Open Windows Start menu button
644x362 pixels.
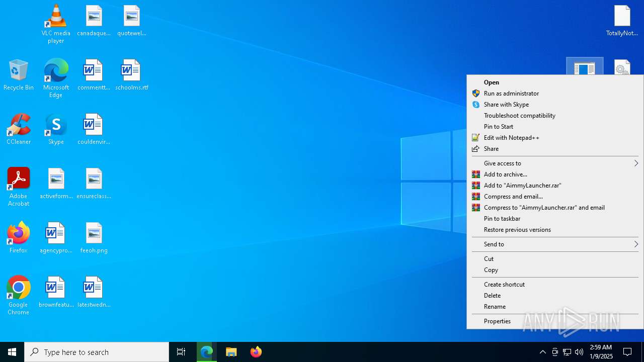12,352
